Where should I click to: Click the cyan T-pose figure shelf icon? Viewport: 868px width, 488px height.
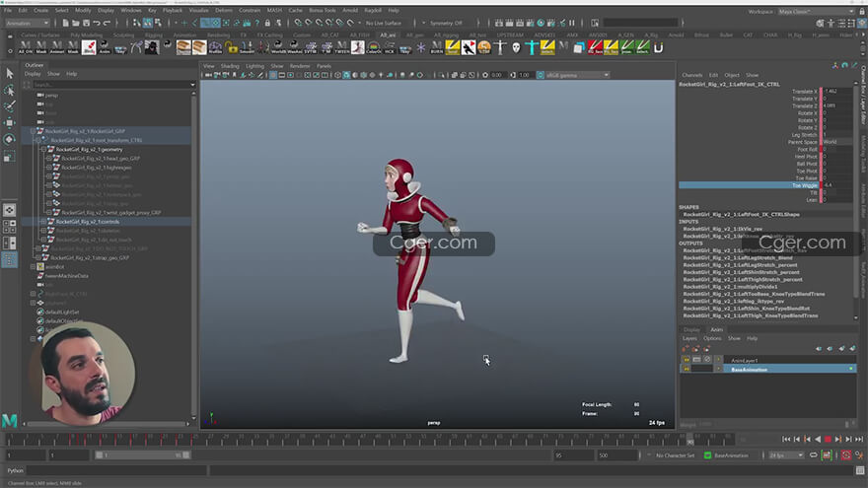click(532, 47)
